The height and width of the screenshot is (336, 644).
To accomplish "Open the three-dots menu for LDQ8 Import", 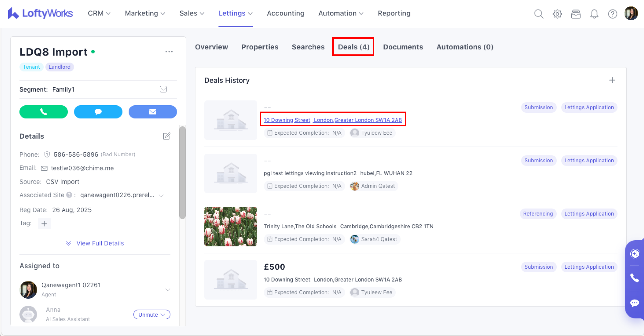I will click(x=169, y=52).
